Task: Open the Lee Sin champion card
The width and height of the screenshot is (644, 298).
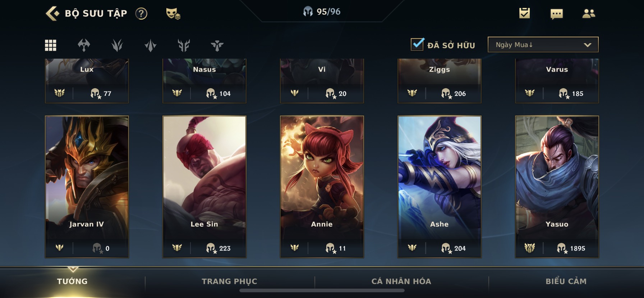Action: pos(204,187)
